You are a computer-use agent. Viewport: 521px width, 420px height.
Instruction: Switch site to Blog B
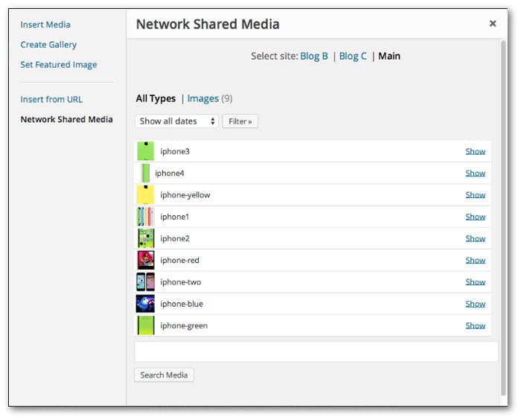(x=314, y=56)
